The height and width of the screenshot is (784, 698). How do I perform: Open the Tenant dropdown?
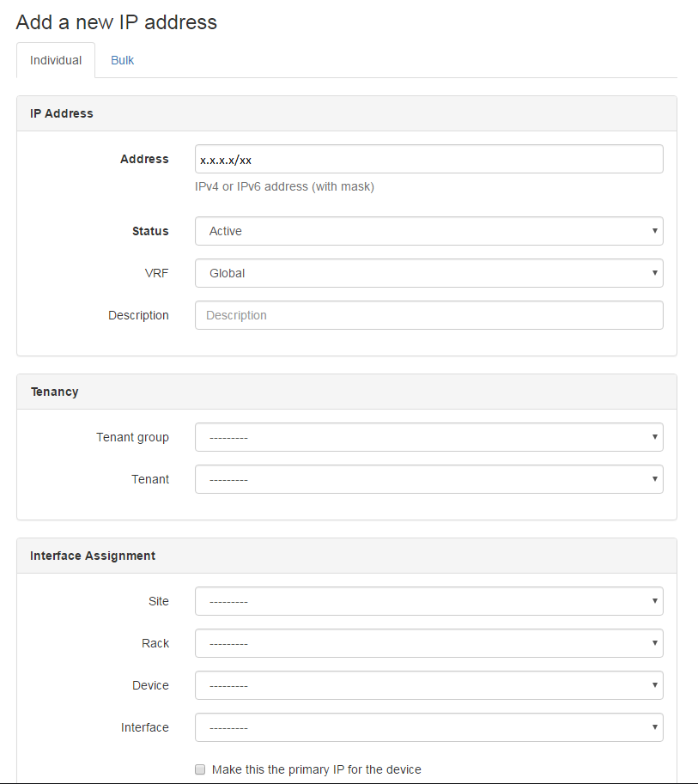tap(428, 479)
